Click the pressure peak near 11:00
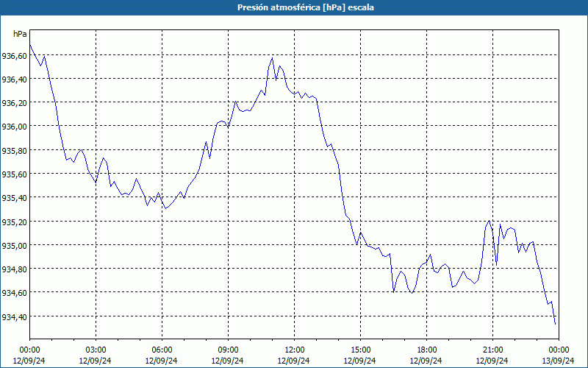The width and height of the screenshot is (588, 368). (272, 58)
